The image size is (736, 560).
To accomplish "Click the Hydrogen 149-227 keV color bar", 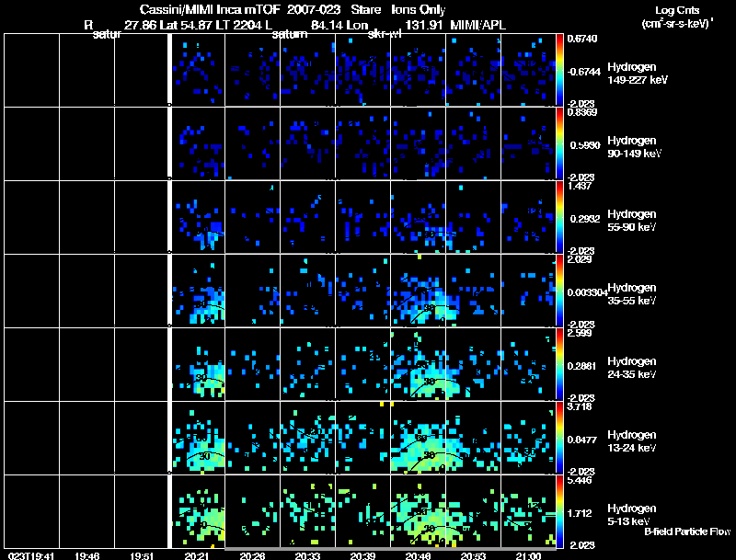I will [x=559, y=70].
